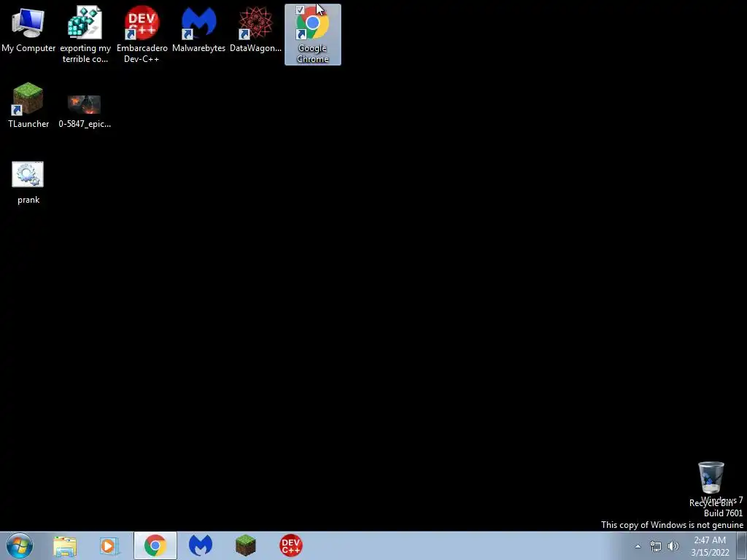Image resolution: width=747 pixels, height=560 pixels.
Task: Select the DataWagon... desktop shortcut
Action: pyautogui.click(x=255, y=29)
